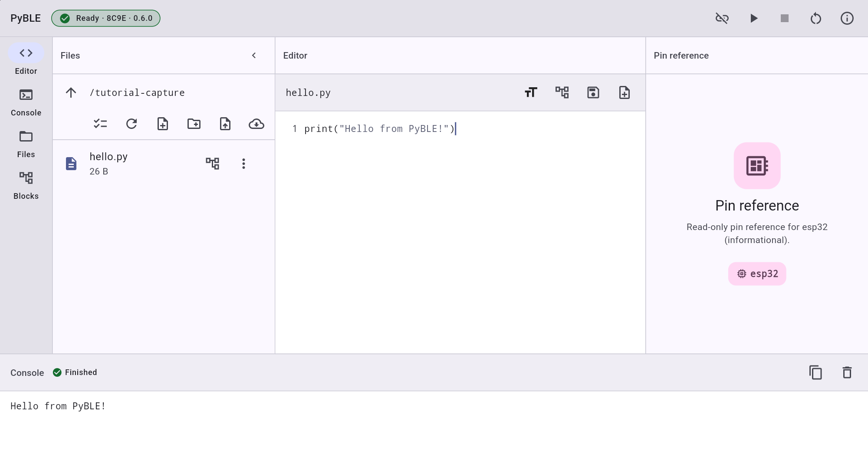Click the /tutorial-capture path text
Image resolution: width=868 pixels, height=474 pixels.
pos(137,92)
